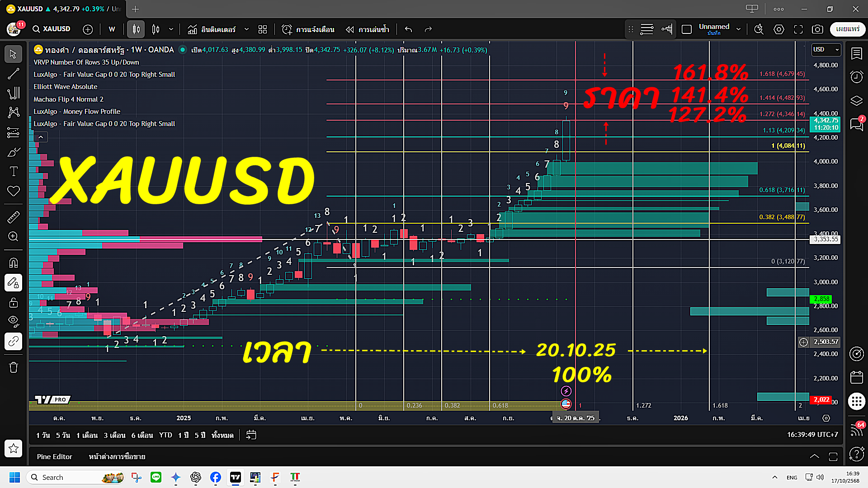Click the trash remove objects icon
This screenshot has width=868, height=488.
pyautogui.click(x=13, y=367)
